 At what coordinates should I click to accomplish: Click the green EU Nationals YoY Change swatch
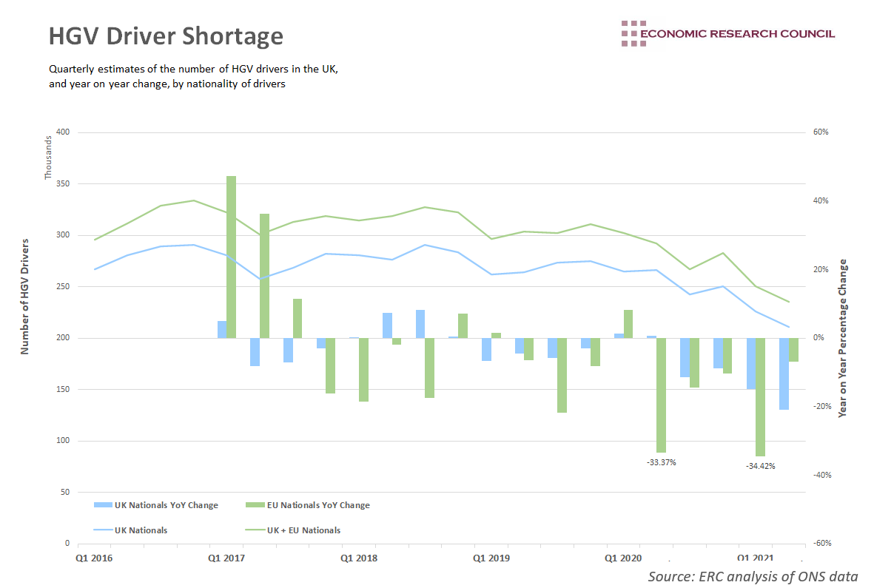254,505
